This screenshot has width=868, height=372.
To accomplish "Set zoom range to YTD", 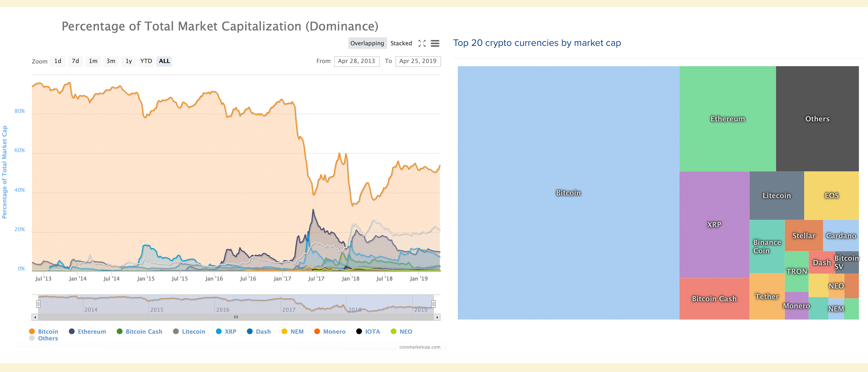I will (x=146, y=61).
